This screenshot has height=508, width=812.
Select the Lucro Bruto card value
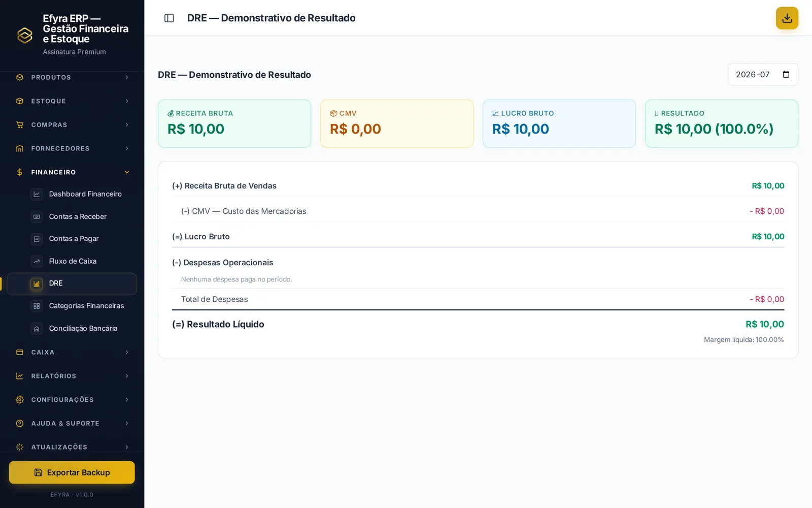coord(521,129)
